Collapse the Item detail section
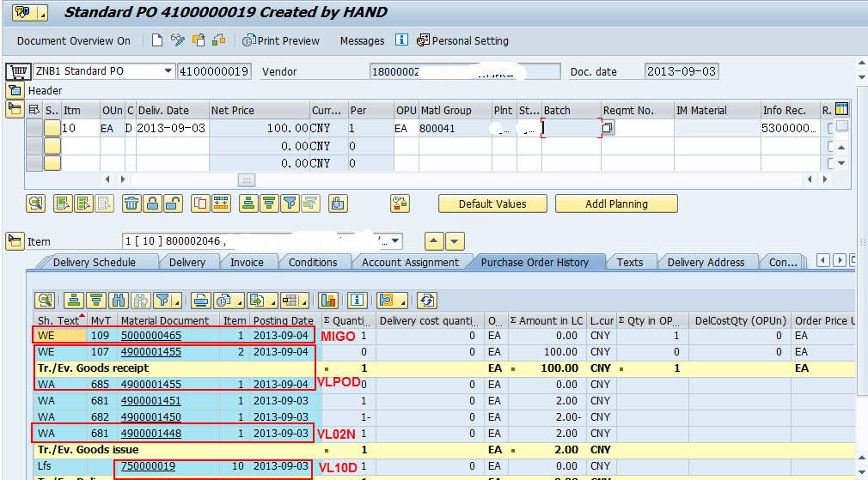This screenshot has width=868, height=480. point(15,241)
